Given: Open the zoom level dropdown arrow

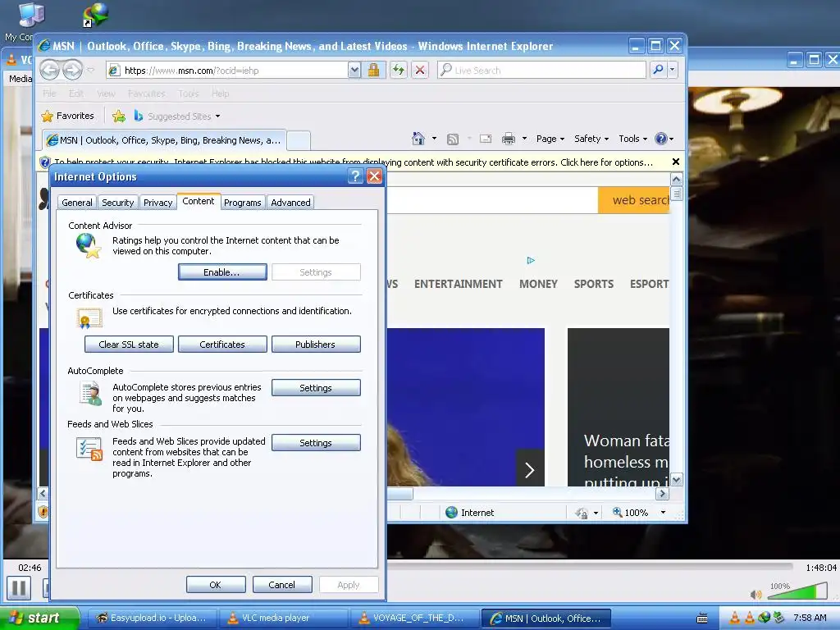Looking at the screenshot, I should pyautogui.click(x=663, y=513).
